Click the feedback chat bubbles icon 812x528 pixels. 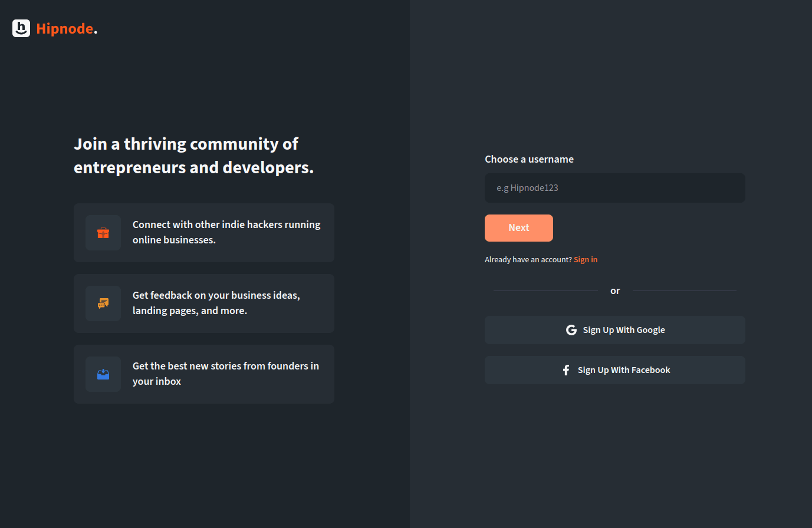(x=103, y=303)
